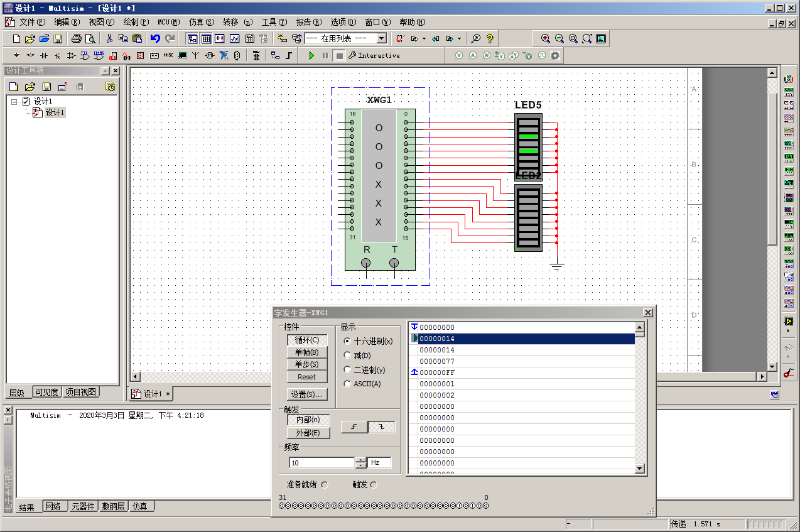The width and height of the screenshot is (800, 532).
Task: Select the oscilloscope instrument icon
Action: point(789,117)
